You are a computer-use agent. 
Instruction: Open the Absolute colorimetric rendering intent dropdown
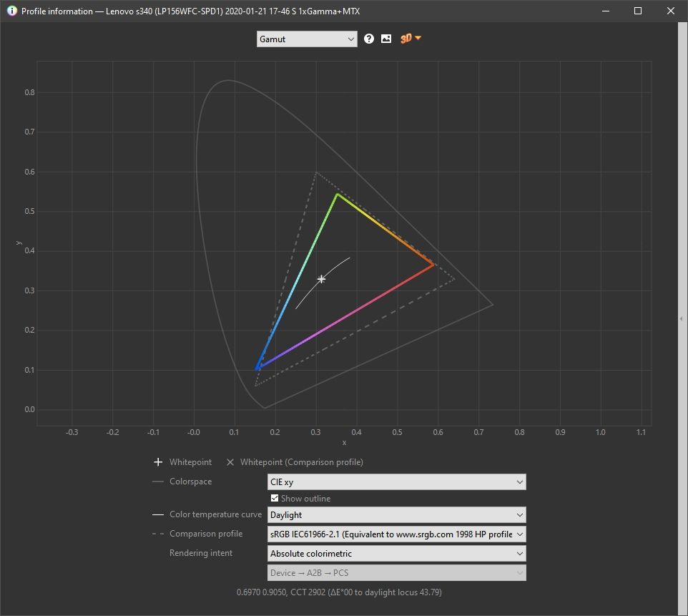396,553
